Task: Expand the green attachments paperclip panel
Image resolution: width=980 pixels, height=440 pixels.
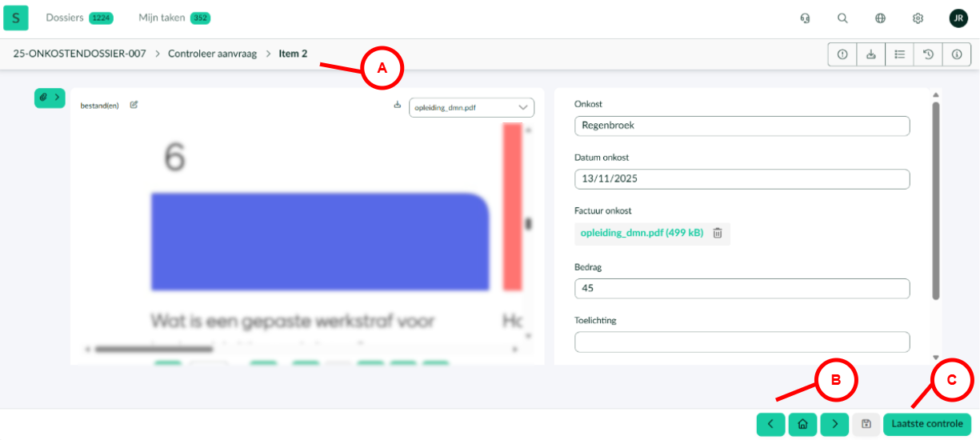Action: pos(49,97)
